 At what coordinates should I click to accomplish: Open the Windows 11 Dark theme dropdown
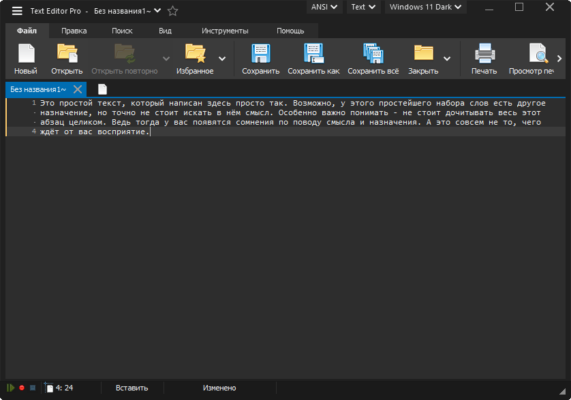pos(425,7)
